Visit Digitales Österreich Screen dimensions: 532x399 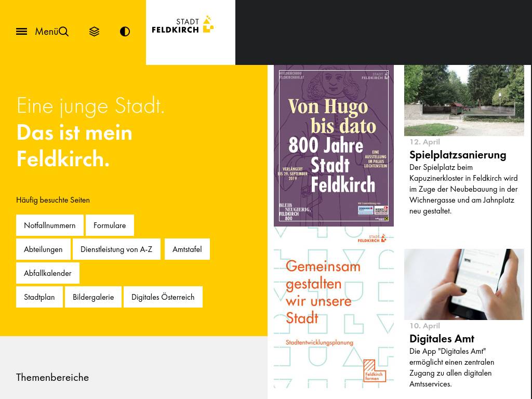coord(163,297)
